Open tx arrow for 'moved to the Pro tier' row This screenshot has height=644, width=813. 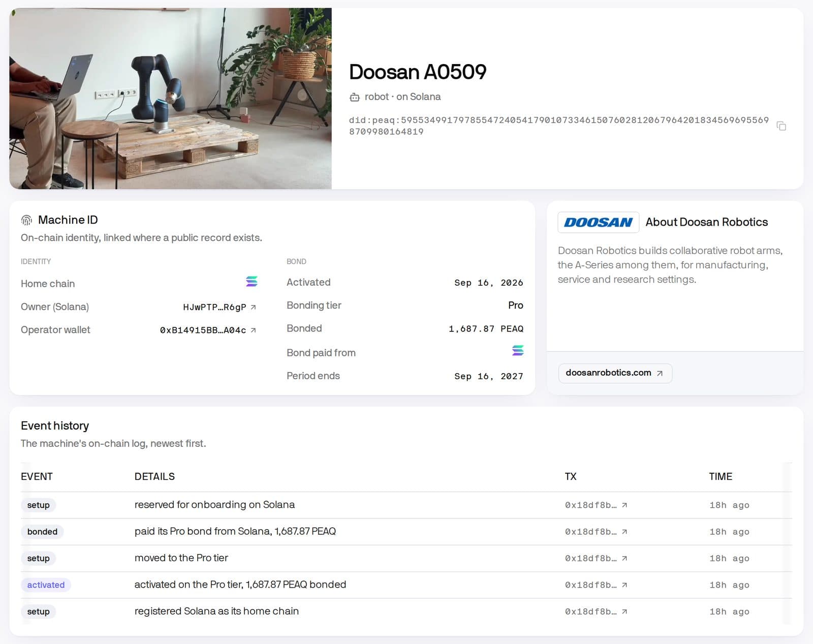624,558
